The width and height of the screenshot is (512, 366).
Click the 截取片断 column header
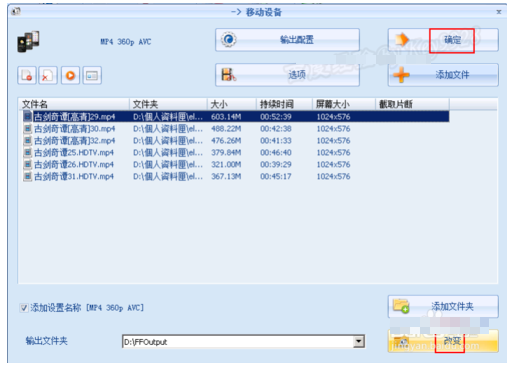(412, 104)
